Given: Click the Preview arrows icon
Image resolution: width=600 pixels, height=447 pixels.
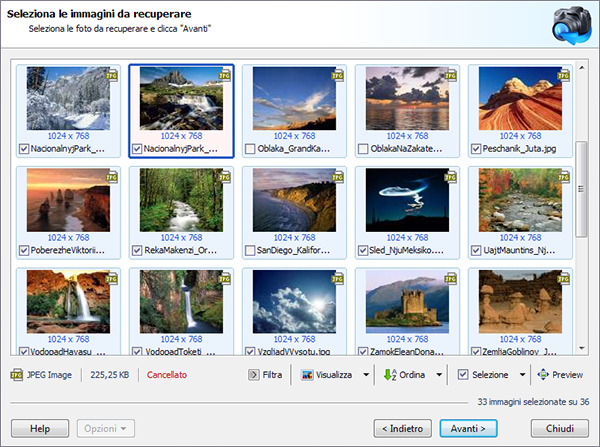Looking at the screenshot, I should [543, 375].
